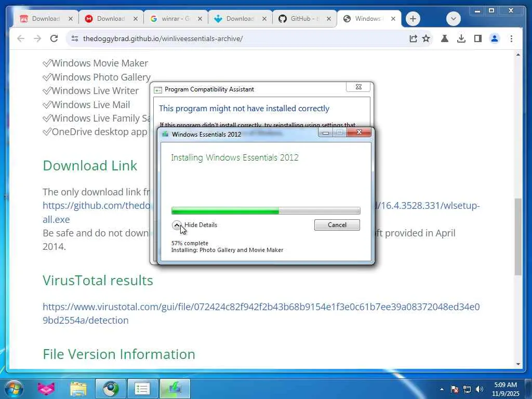Close the winrar search tab
Image resolution: width=532 pixels, height=399 pixels.
pyautogui.click(x=200, y=19)
